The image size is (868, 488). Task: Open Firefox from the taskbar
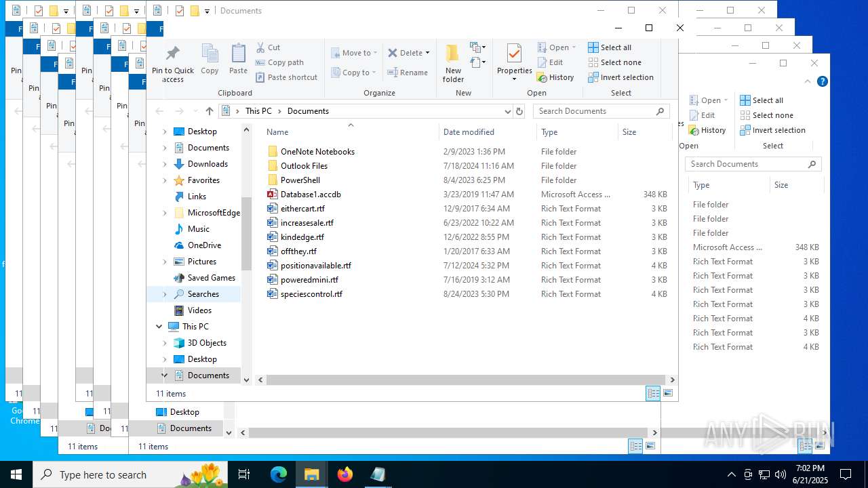coord(345,474)
